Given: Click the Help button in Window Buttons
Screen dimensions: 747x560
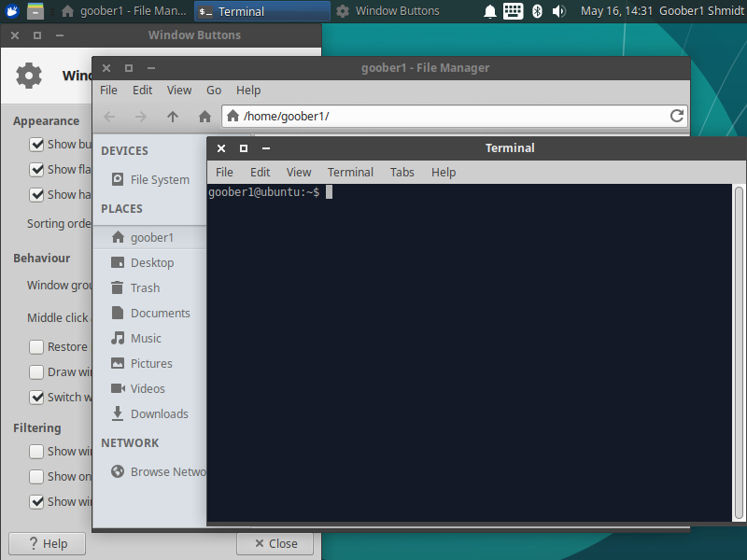Looking at the screenshot, I should coord(47,544).
